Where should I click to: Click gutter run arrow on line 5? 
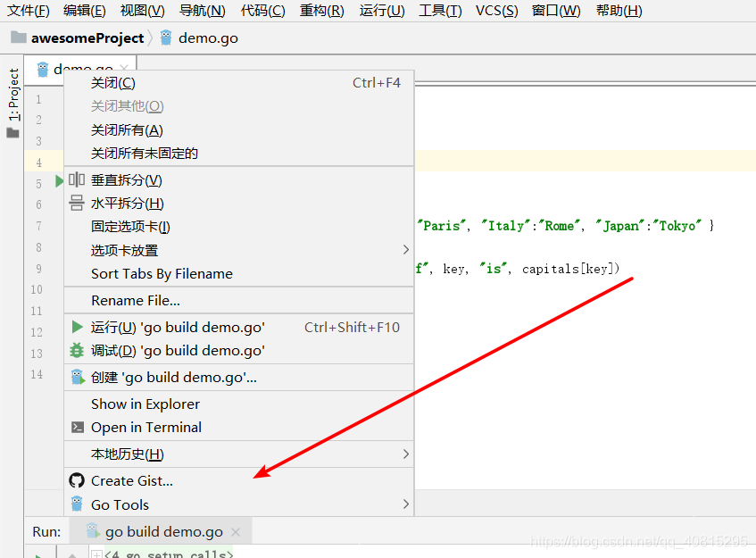click(x=59, y=182)
